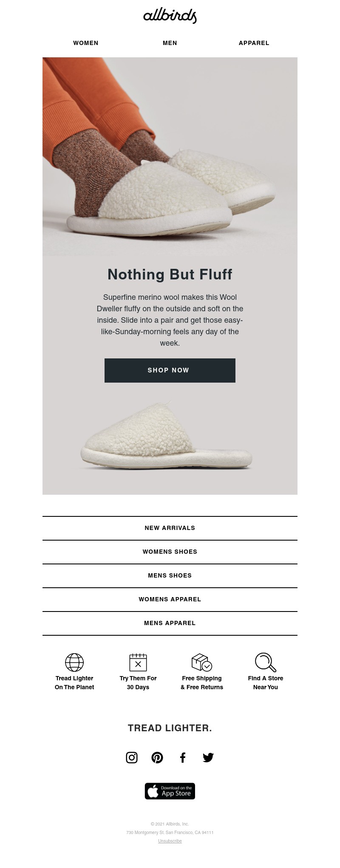Click the single slipper product image
The width and height of the screenshot is (340, 868).
coord(167,437)
